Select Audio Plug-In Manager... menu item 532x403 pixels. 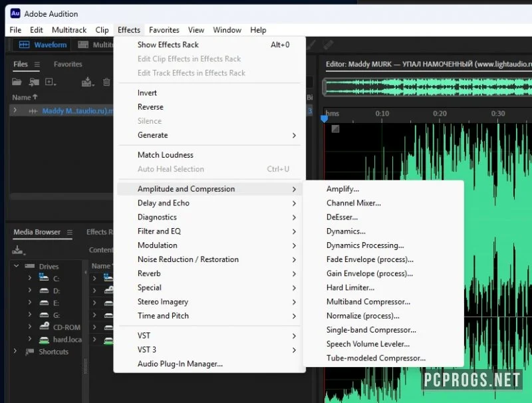coord(209,364)
